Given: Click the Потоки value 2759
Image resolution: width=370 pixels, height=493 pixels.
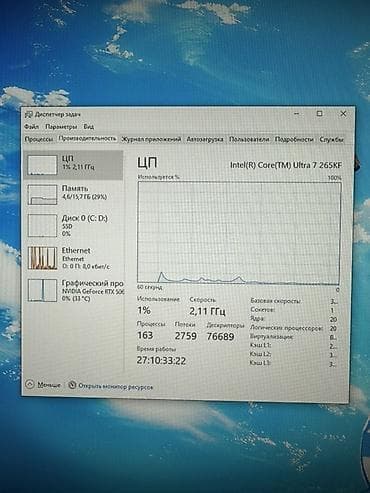Looking at the screenshot, I should (x=186, y=336).
